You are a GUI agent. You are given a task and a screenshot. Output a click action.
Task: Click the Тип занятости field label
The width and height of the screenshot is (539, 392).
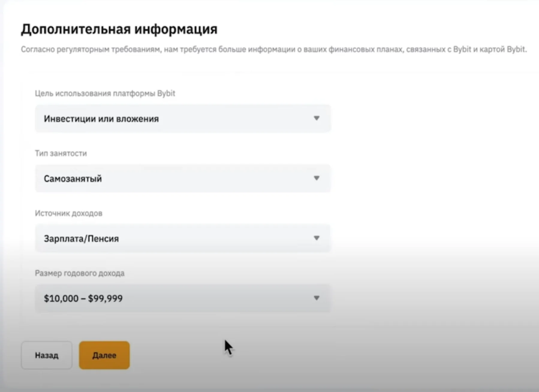(61, 153)
